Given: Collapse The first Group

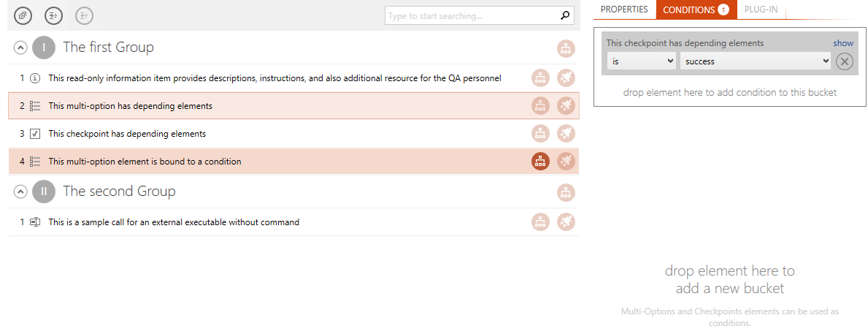Looking at the screenshot, I should click(x=20, y=48).
